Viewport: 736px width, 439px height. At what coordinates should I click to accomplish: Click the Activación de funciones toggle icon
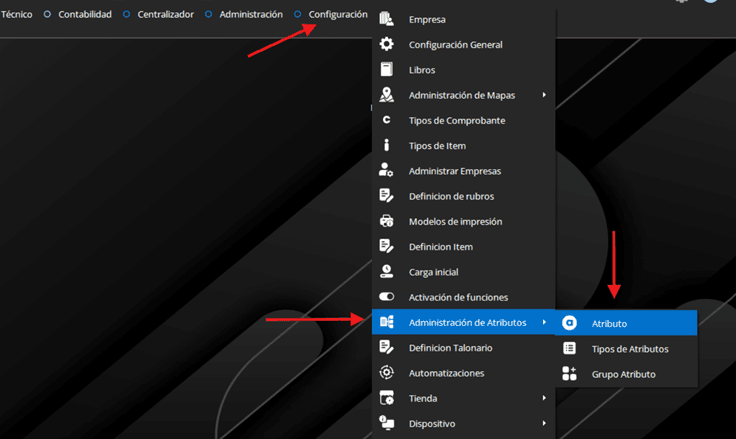pyautogui.click(x=387, y=297)
